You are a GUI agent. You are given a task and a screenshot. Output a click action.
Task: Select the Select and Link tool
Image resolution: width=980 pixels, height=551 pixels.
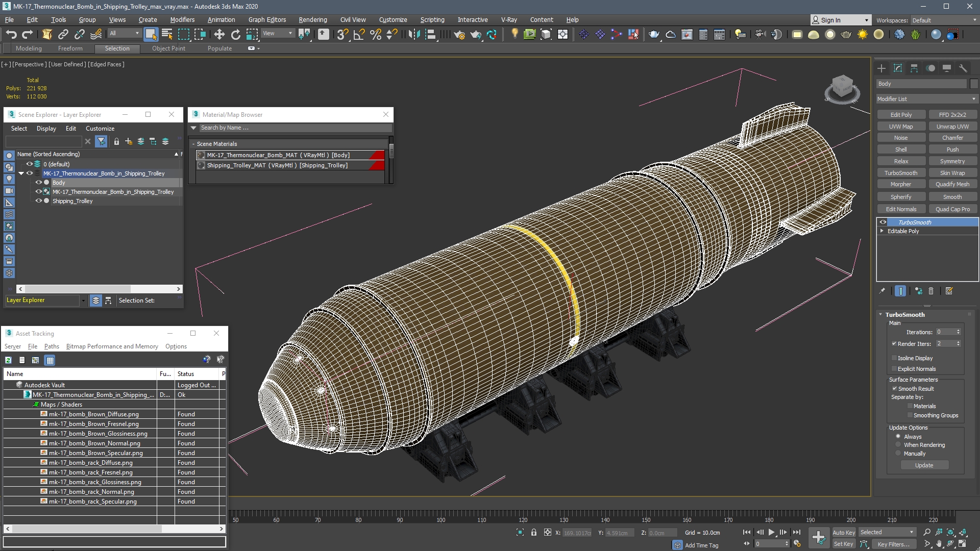click(63, 34)
